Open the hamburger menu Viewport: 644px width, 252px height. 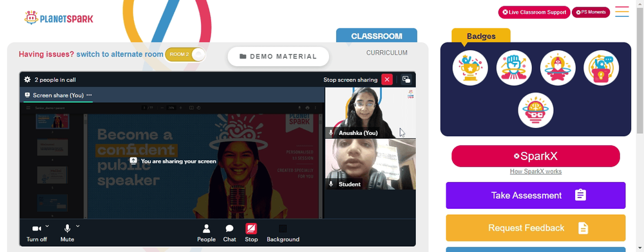point(622,12)
